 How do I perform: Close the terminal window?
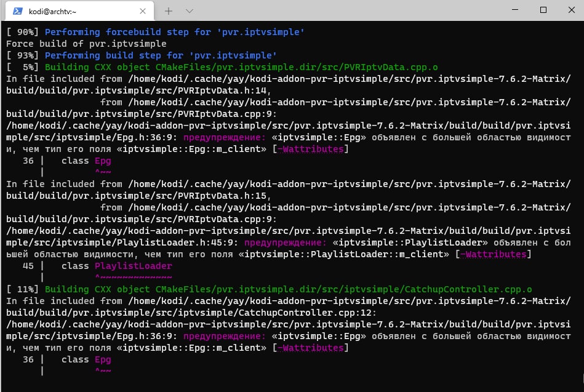click(x=572, y=10)
